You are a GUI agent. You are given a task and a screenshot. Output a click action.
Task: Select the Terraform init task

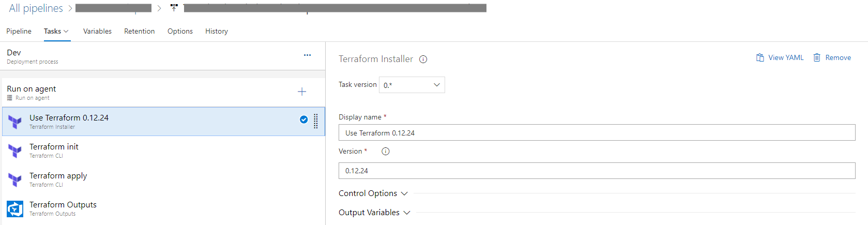click(163, 151)
